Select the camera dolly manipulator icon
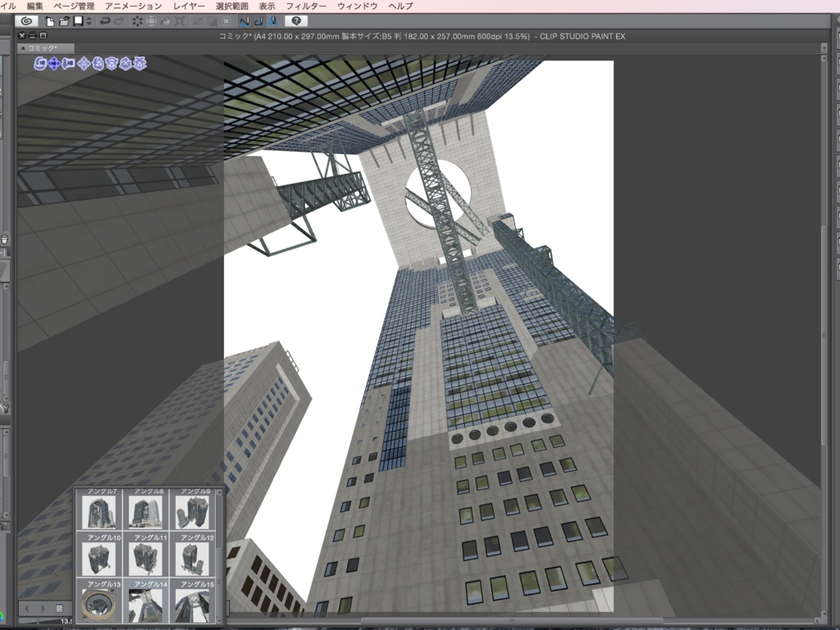The width and height of the screenshot is (840, 630). (x=68, y=64)
